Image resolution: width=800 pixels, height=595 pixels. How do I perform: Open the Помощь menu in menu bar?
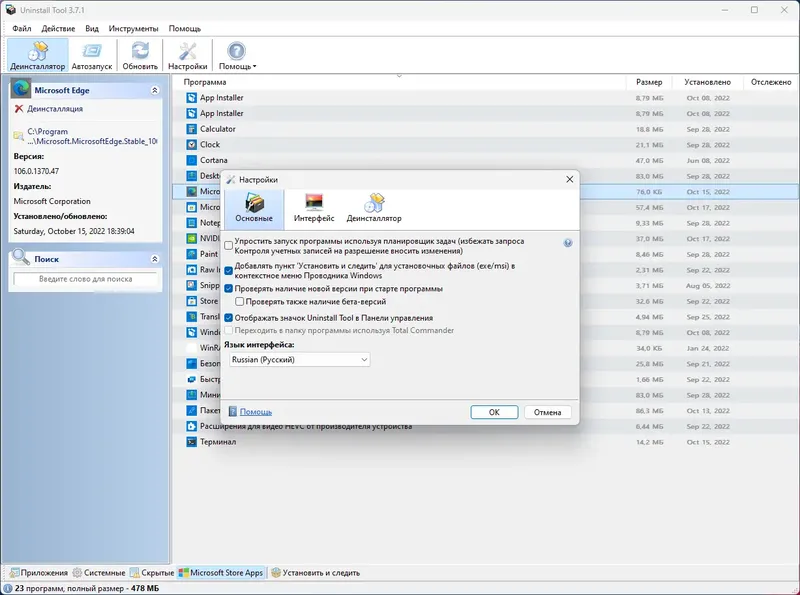click(x=185, y=29)
